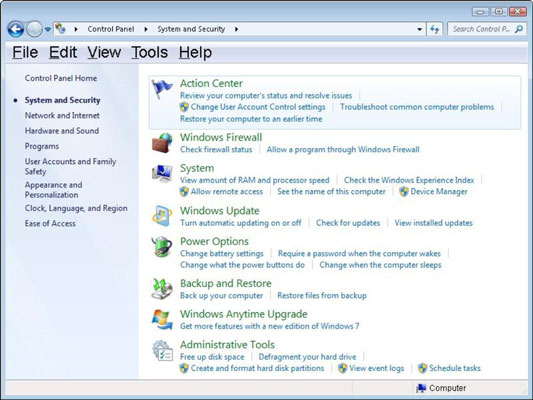Go to Control Panel Home

61,78
